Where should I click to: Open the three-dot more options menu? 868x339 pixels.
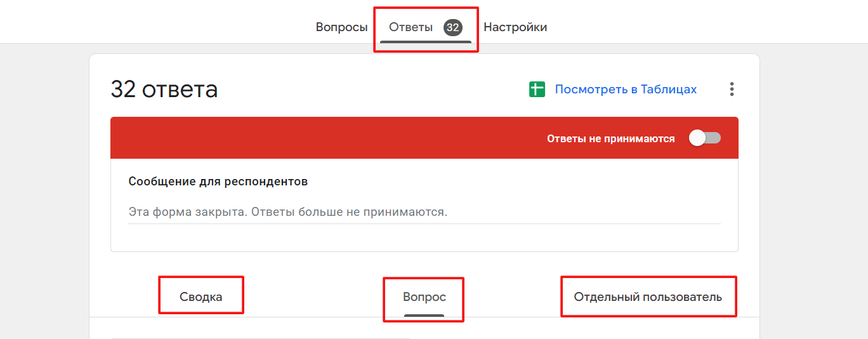click(x=732, y=90)
